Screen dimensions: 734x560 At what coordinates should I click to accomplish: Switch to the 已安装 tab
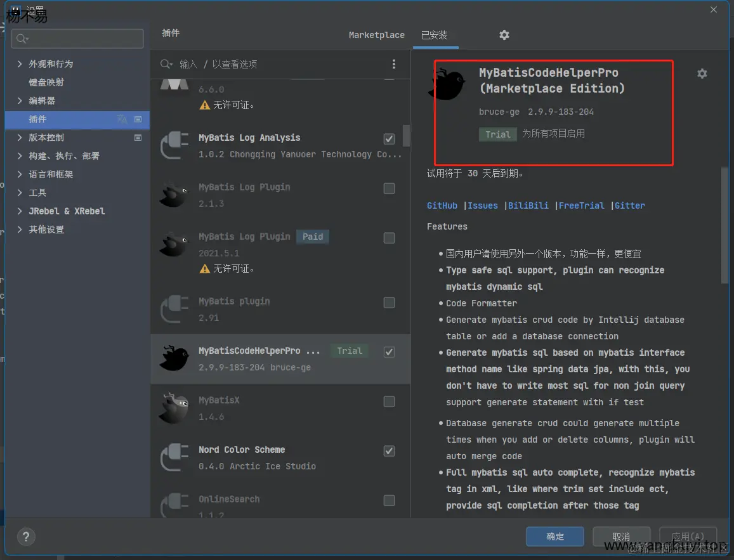(435, 35)
